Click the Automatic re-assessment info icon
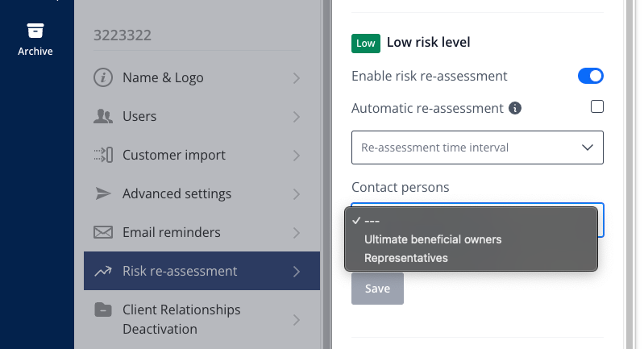Viewport: 644px width, 349px height. tap(515, 108)
